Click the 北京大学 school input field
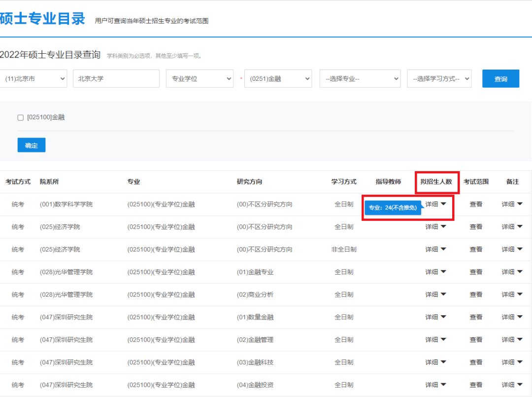The height and width of the screenshot is (397, 532). coord(116,78)
